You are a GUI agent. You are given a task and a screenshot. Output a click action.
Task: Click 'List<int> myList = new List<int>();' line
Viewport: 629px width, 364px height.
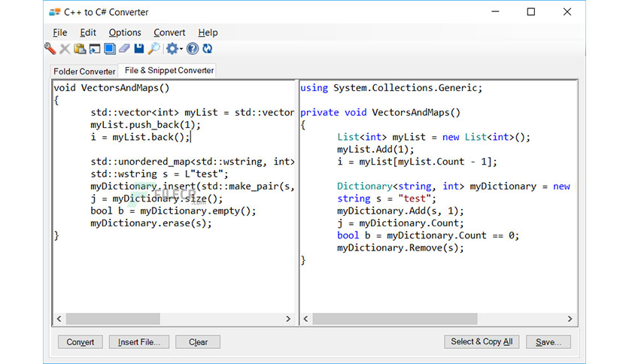pyautogui.click(x=433, y=137)
